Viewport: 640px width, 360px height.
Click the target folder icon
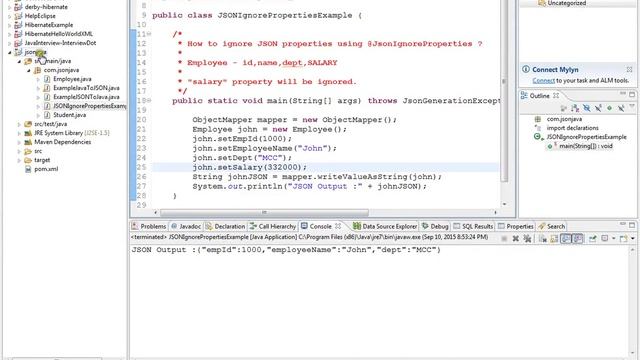point(28,160)
